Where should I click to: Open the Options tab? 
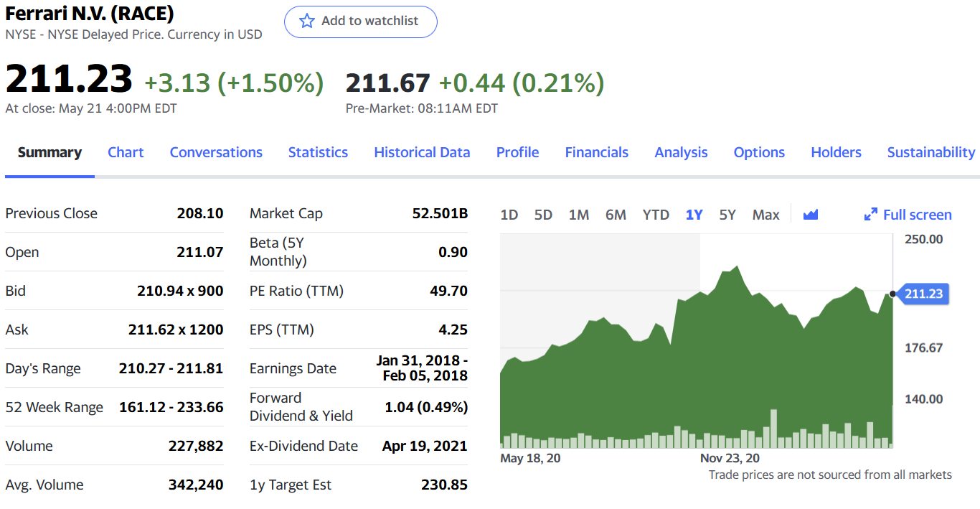(759, 152)
